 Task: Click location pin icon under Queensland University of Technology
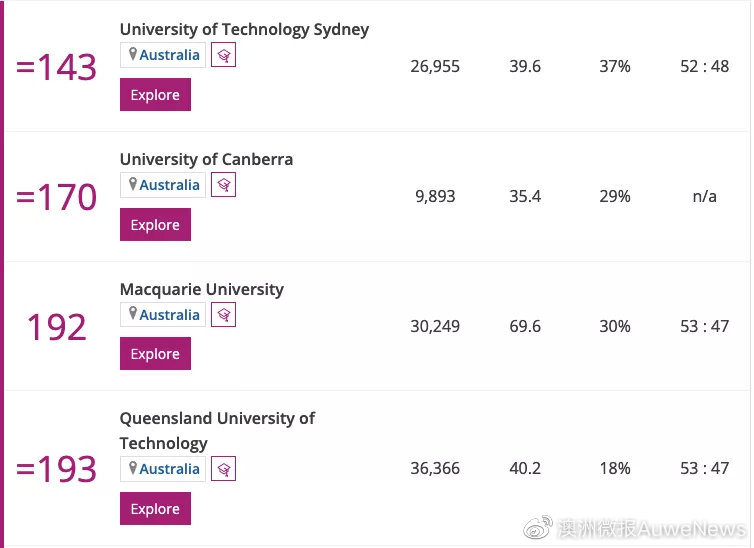[x=132, y=469]
